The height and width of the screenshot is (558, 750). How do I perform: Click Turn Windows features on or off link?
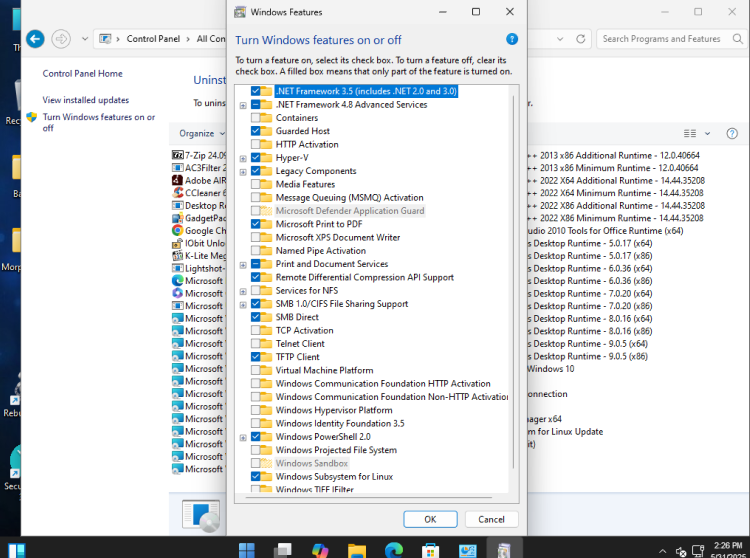coord(99,122)
